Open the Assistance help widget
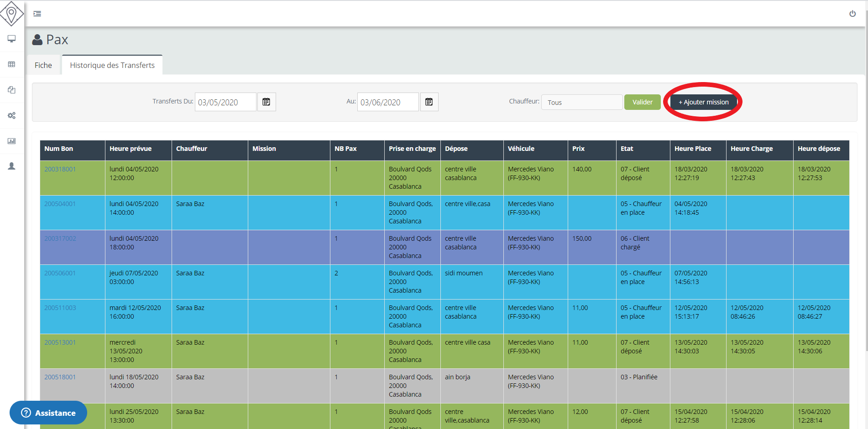 [x=48, y=413]
